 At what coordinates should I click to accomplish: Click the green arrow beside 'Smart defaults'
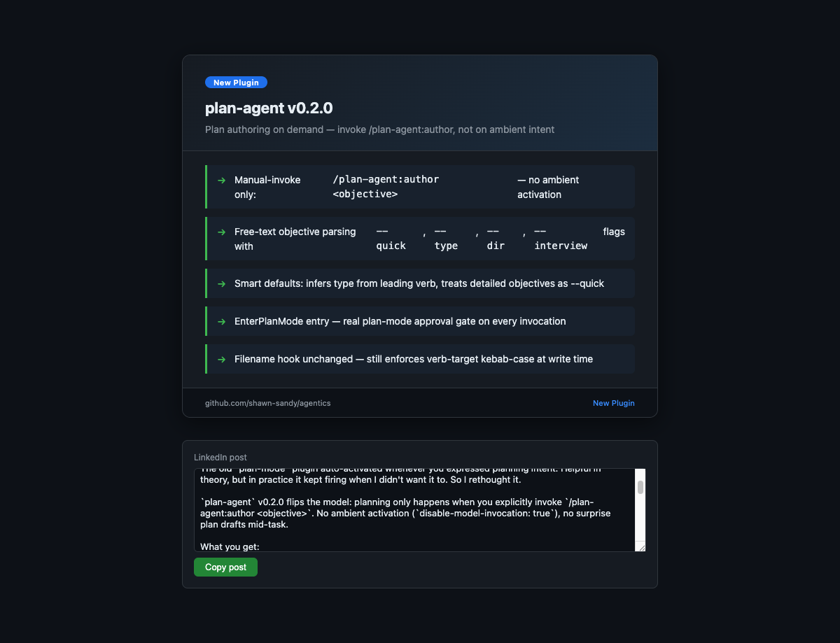(x=221, y=283)
